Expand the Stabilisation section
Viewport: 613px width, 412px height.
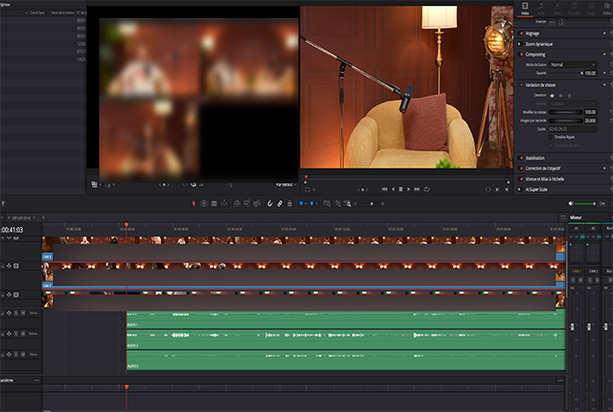(x=534, y=158)
